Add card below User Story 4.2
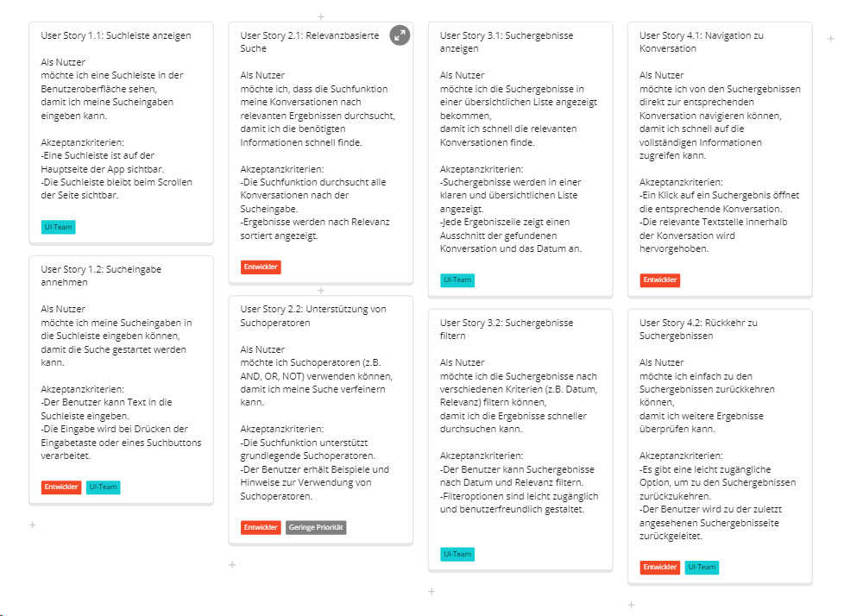The width and height of the screenshot is (844, 616). coord(631,605)
